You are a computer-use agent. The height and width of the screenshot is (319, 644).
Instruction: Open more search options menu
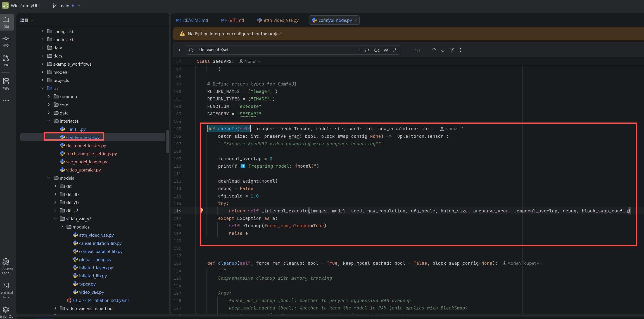461,50
